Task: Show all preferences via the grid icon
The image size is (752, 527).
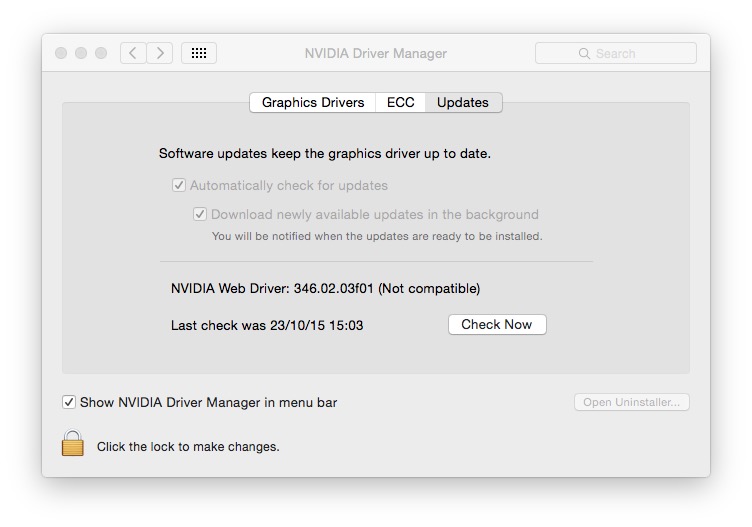Action: 199,53
